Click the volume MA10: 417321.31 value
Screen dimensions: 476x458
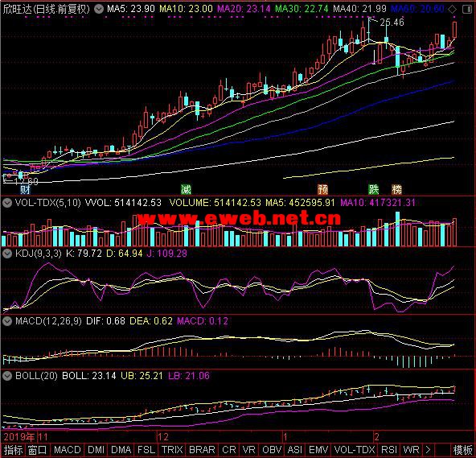pos(378,203)
